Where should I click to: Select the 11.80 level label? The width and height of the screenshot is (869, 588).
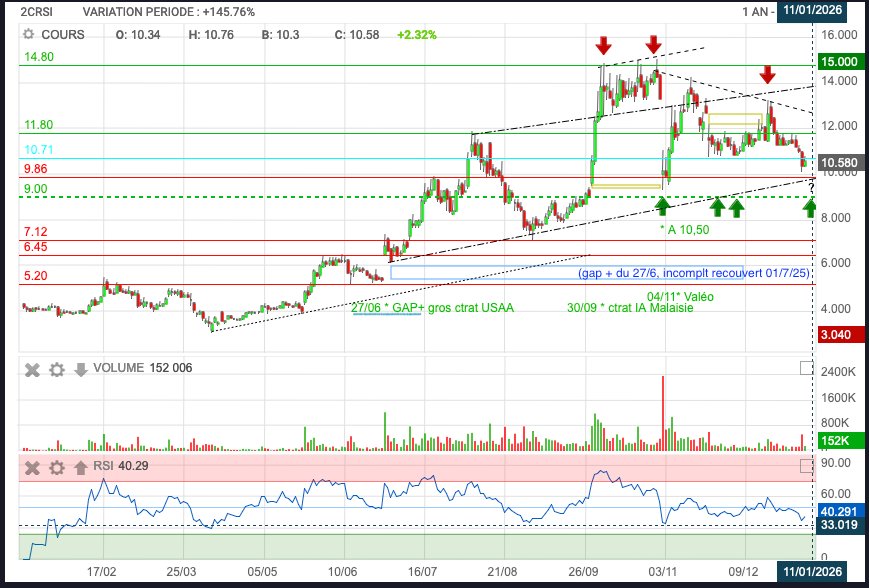pyautogui.click(x=38, y=125)
